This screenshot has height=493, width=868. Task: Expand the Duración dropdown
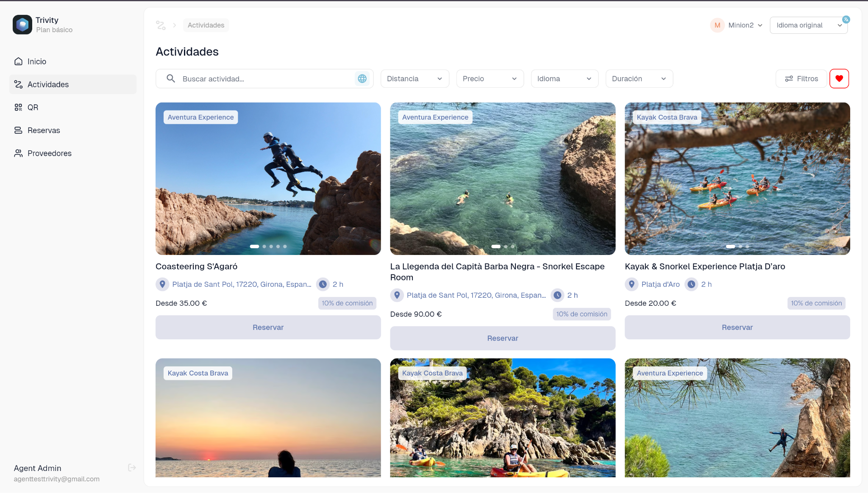[x=639, y=79]
